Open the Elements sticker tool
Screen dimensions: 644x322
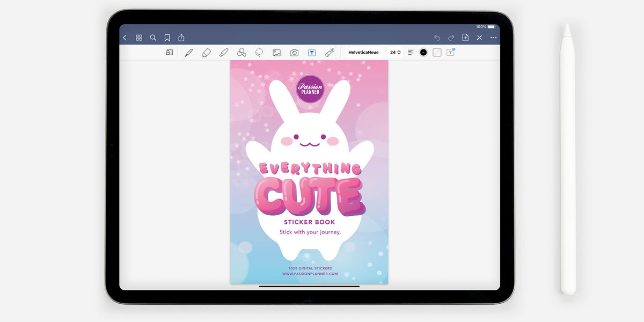click(x=329, y=52)
